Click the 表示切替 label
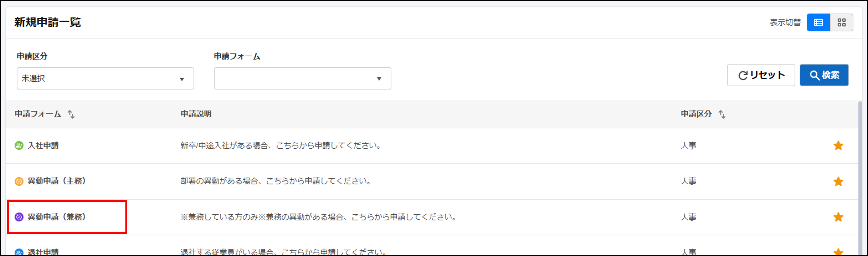868x256 pixels. (x=785, y=23)
